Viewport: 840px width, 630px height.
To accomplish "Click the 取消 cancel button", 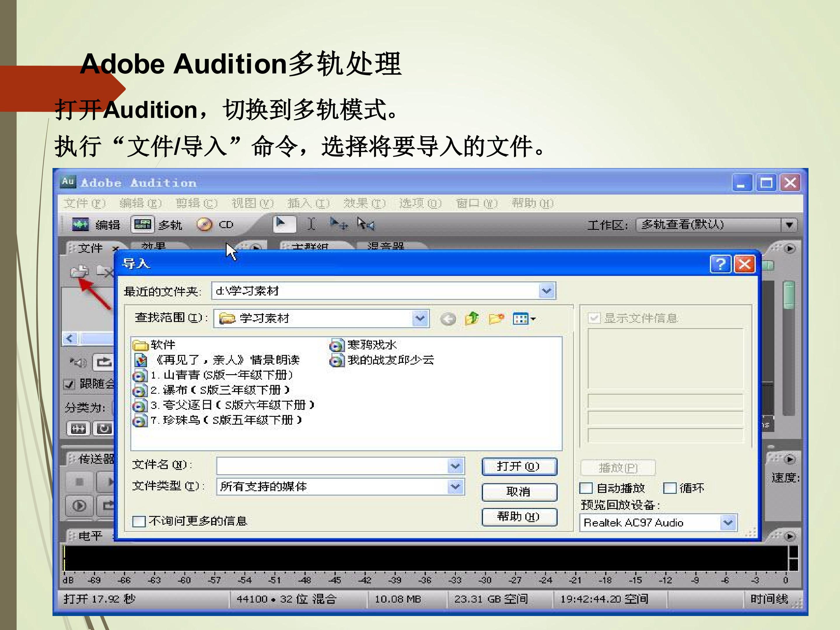I will click(519, 492).
